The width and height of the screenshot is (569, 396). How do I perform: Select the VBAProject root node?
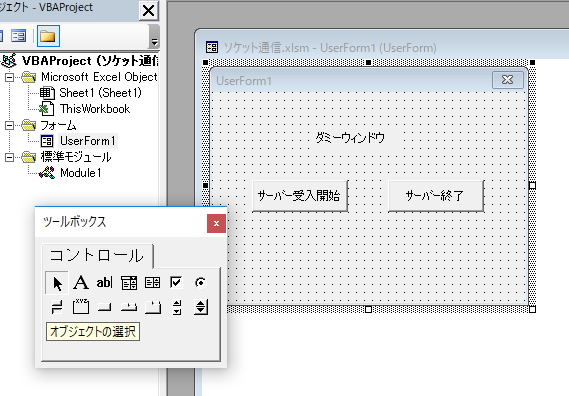[90, 61]
